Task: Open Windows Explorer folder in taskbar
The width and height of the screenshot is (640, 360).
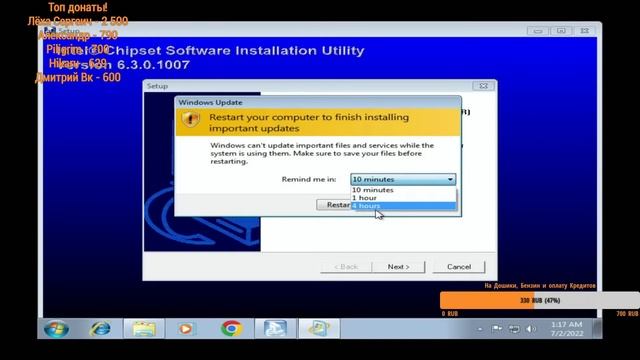Action: tap(144, 329)
